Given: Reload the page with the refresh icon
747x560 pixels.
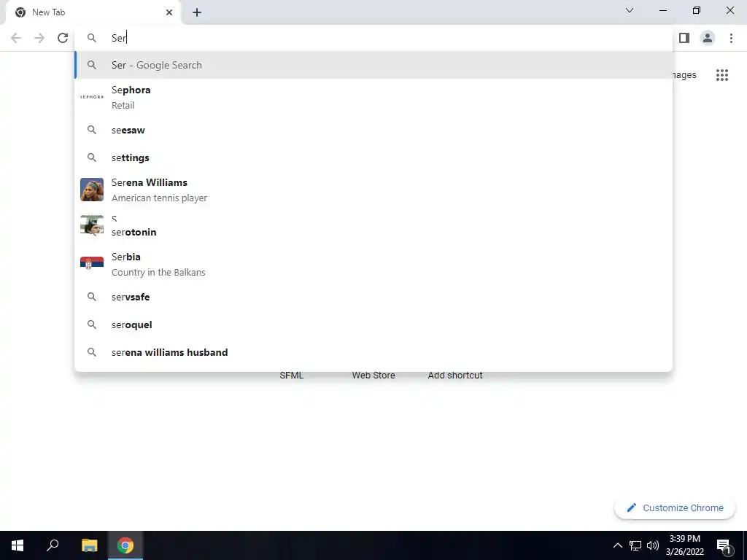Looking at the screenshot, I should [x=63, y=38].
